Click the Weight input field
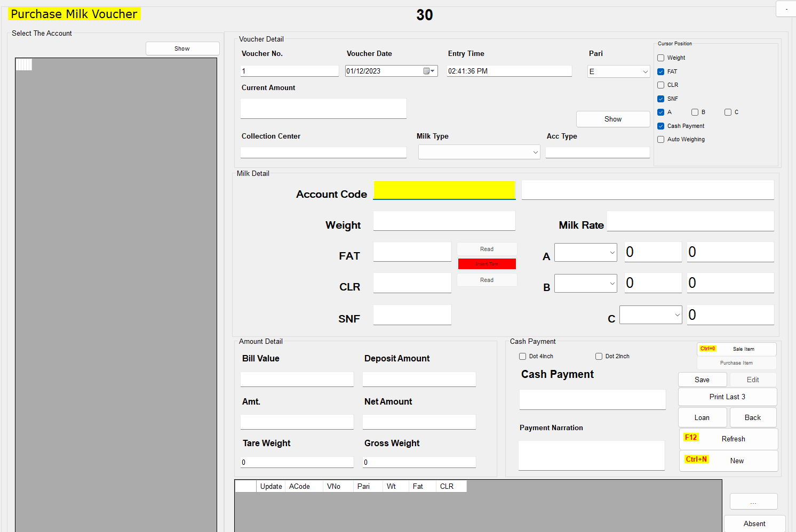Image resolution: width=796 pixels, height=532 pixels. (x=444, y=221)
